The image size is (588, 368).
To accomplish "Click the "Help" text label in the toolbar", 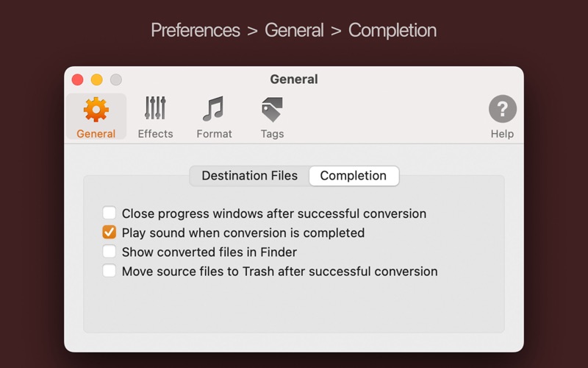I will coord(503,134).
